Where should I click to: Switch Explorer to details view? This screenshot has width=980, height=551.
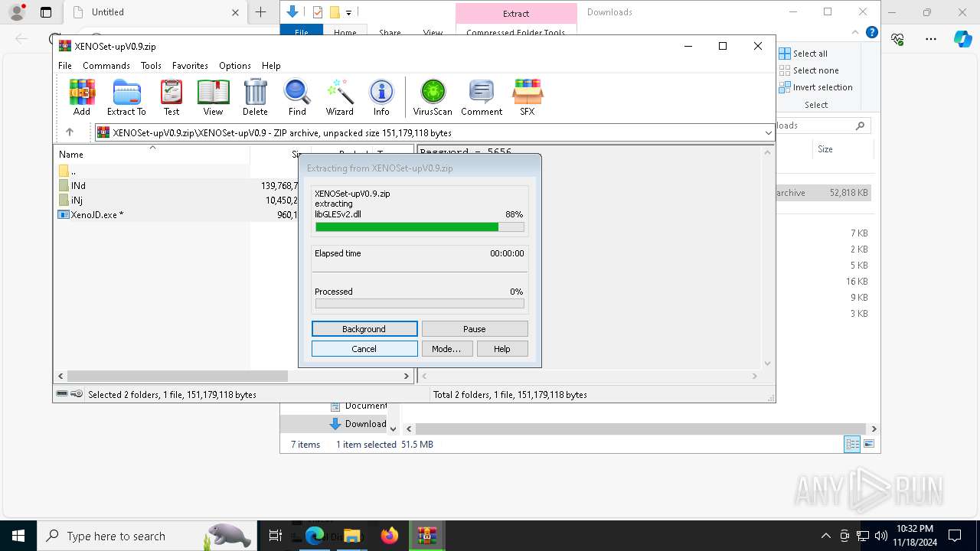[852, 444]
